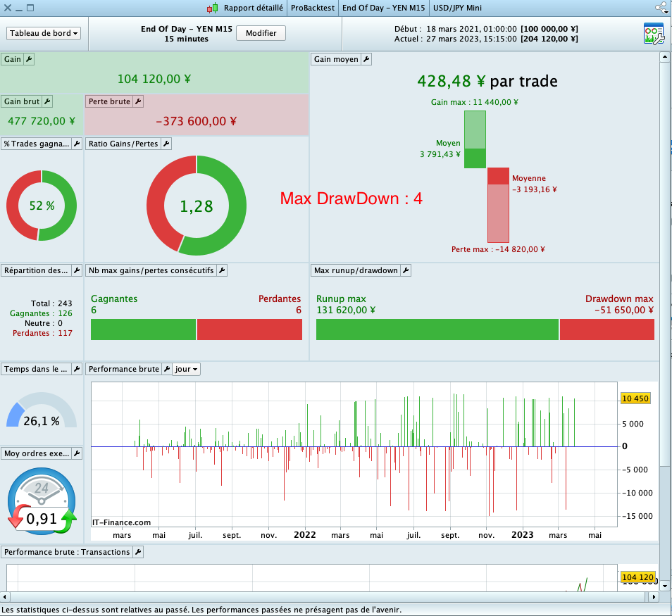Click wrench next to Répartition des panel

click(x=77, y=270)
